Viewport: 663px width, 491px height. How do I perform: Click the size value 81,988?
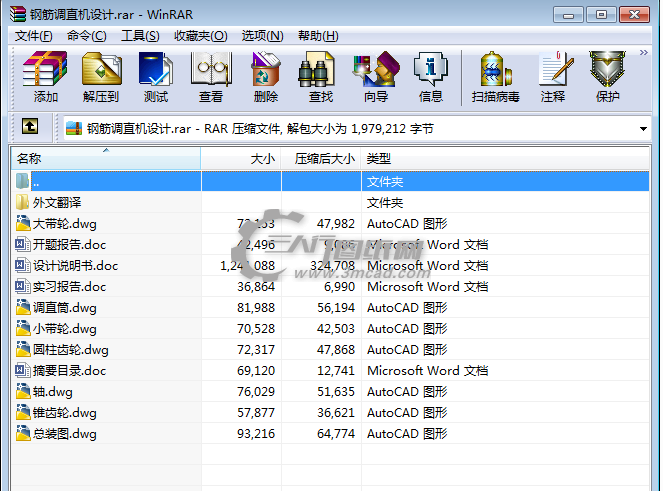256,307
